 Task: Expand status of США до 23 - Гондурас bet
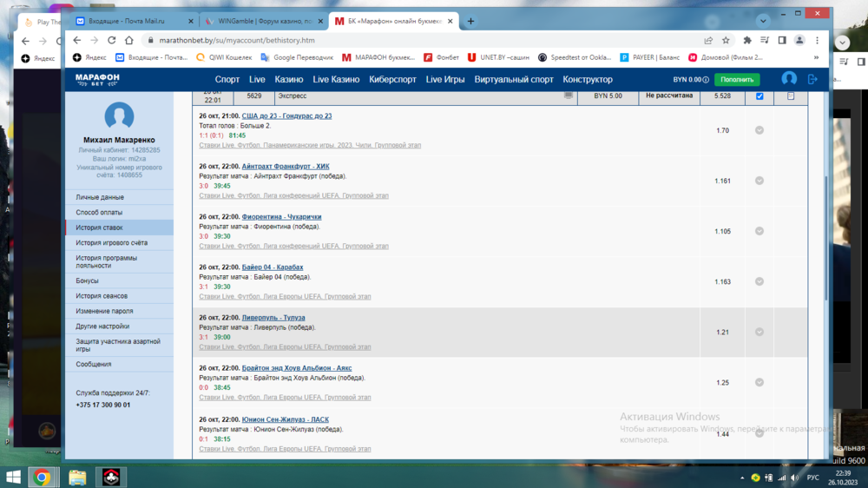click(759, 130)
